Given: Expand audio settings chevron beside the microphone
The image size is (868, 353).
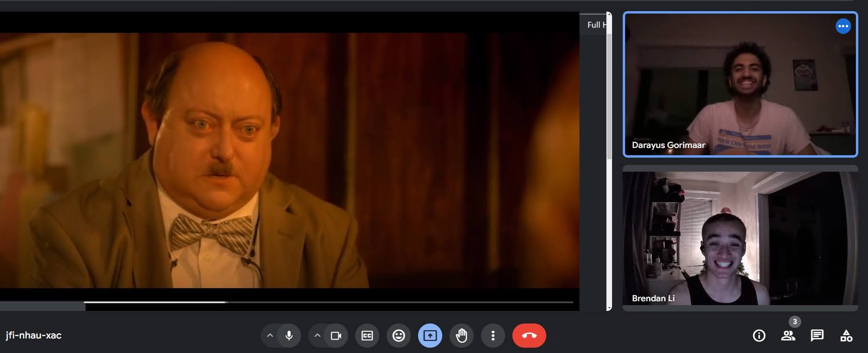Looking at the screenshot, I should tap(270, 336).
